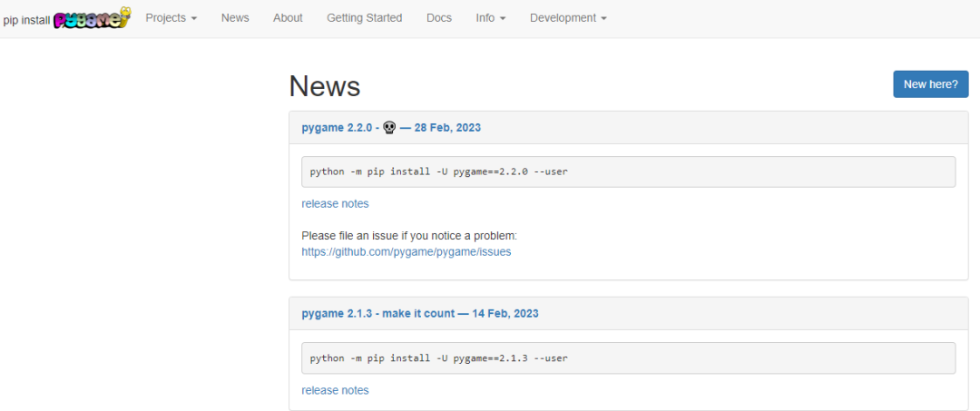Click the pygame==2.2.0 pip install command

628,171
